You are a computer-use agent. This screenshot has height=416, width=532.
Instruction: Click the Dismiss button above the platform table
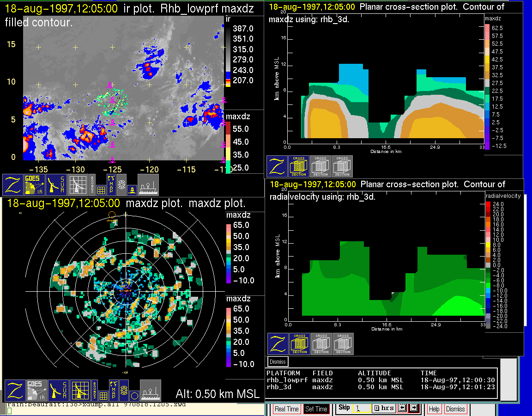(278, 361)
